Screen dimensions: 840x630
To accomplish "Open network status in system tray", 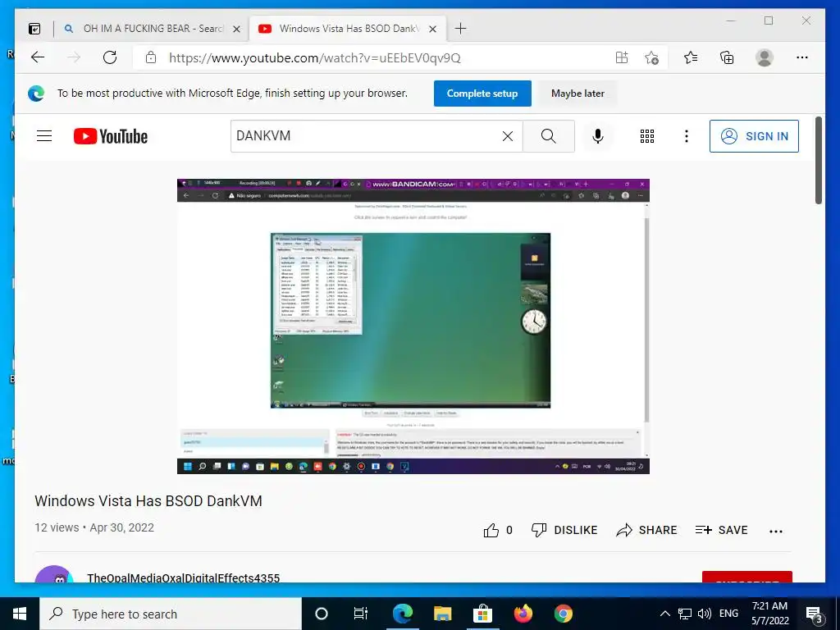I will [685, 614].
